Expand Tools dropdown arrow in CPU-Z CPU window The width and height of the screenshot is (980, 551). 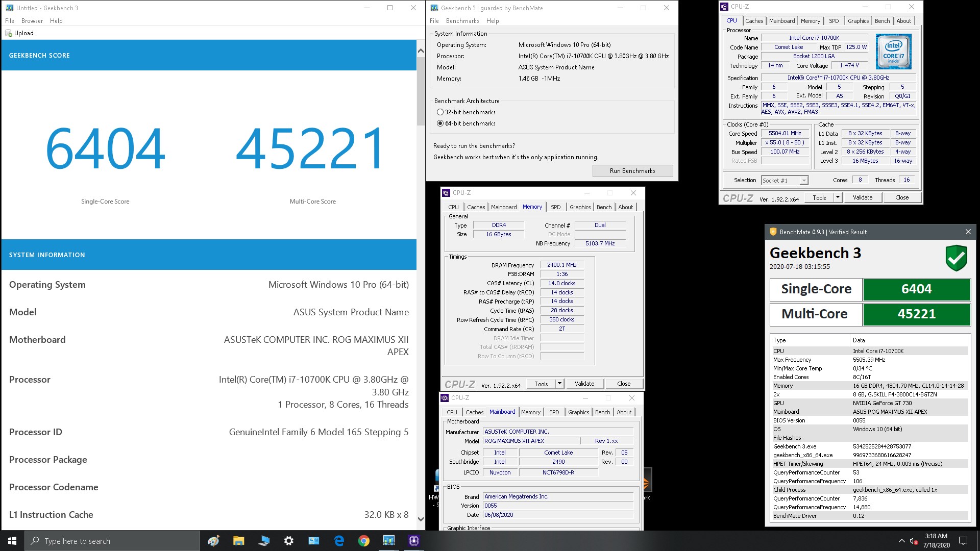click(x=838, y=197)
